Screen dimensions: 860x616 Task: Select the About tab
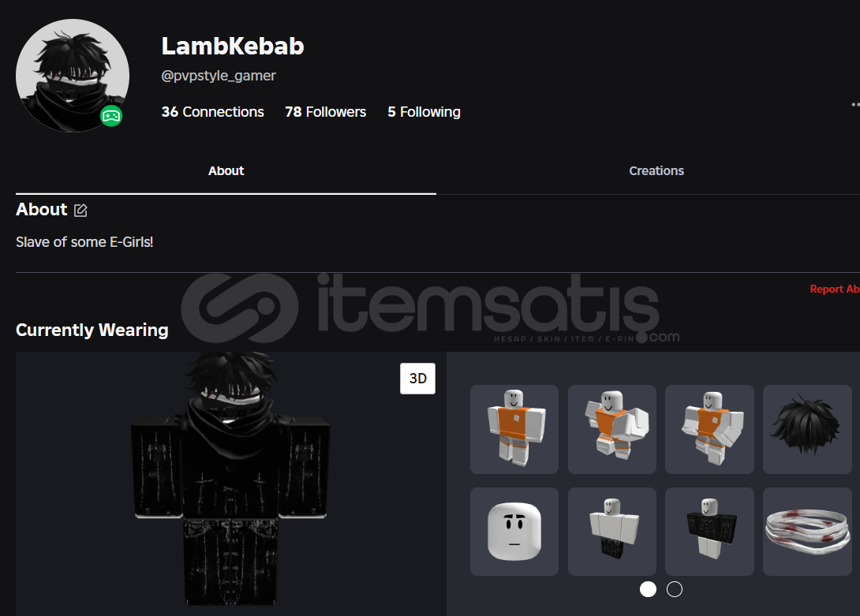pyautogui.click(x=226, y=170)
